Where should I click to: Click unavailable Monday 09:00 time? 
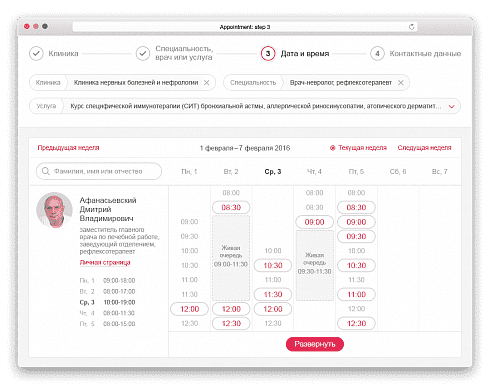coord(189,222)
